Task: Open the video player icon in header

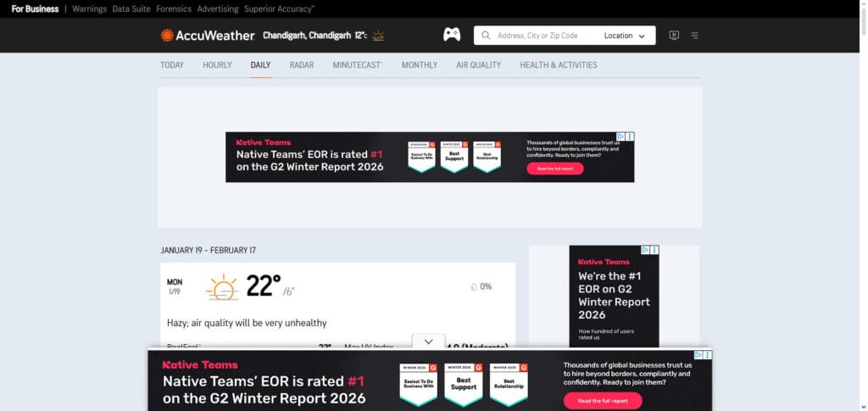Action: pyautogui.click(x=674, y=36)
